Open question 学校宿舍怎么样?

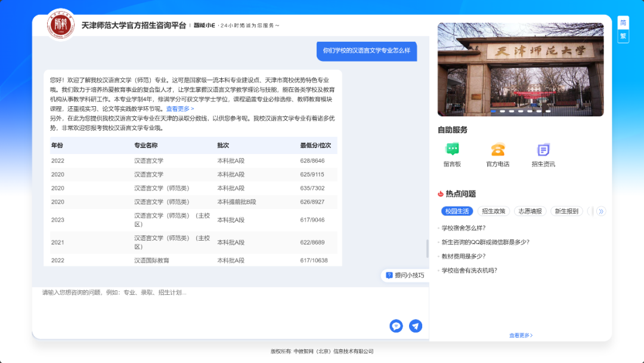pyautogui.click(x=463, y=228)
